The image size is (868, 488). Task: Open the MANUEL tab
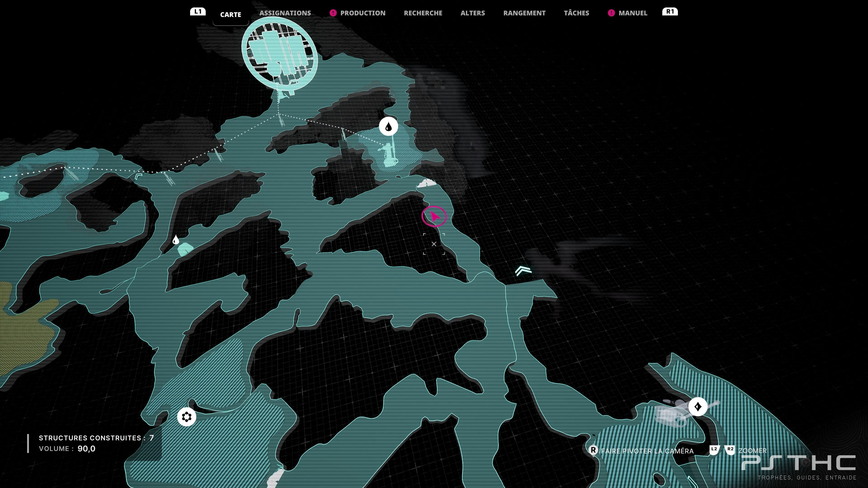tap(633, 13)
